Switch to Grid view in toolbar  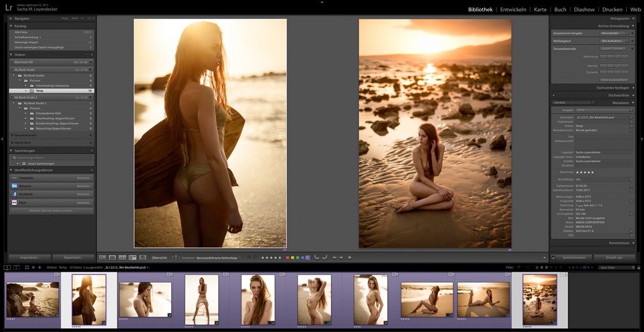pyautogui.click(x=102, y=258)
